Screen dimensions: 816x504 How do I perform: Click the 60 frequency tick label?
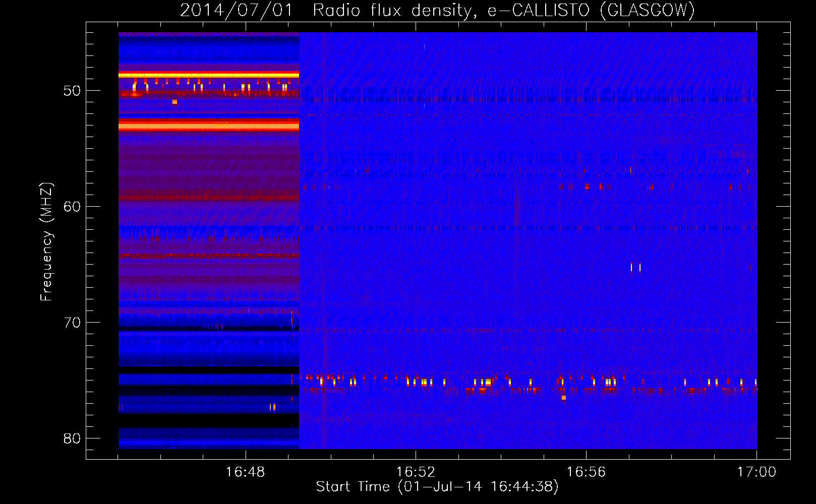tap(72, 207)
